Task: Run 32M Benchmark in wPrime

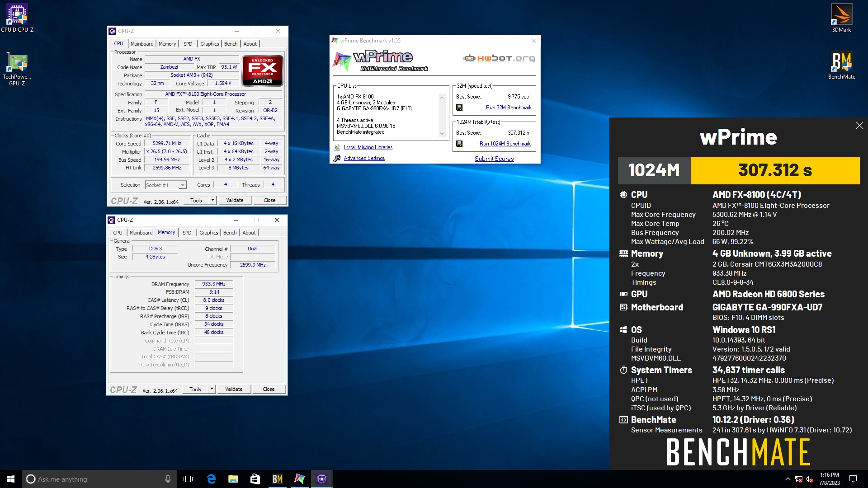Action: (509, 108)
